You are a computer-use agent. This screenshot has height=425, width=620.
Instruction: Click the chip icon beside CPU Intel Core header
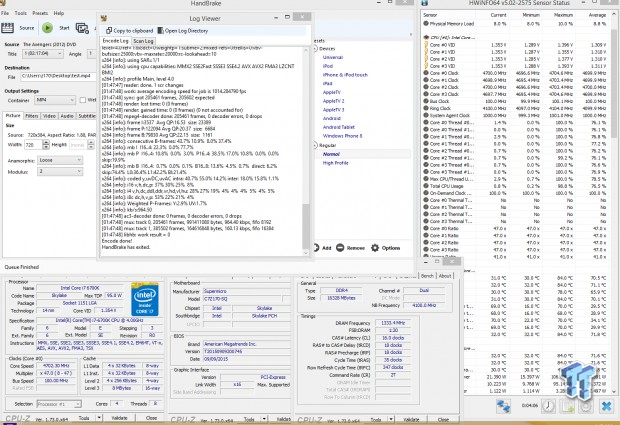pos(426,38)
